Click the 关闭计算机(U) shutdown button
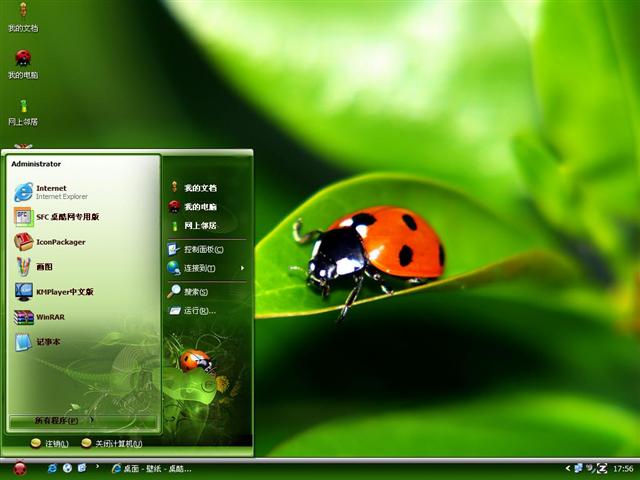 click(111, 443)
